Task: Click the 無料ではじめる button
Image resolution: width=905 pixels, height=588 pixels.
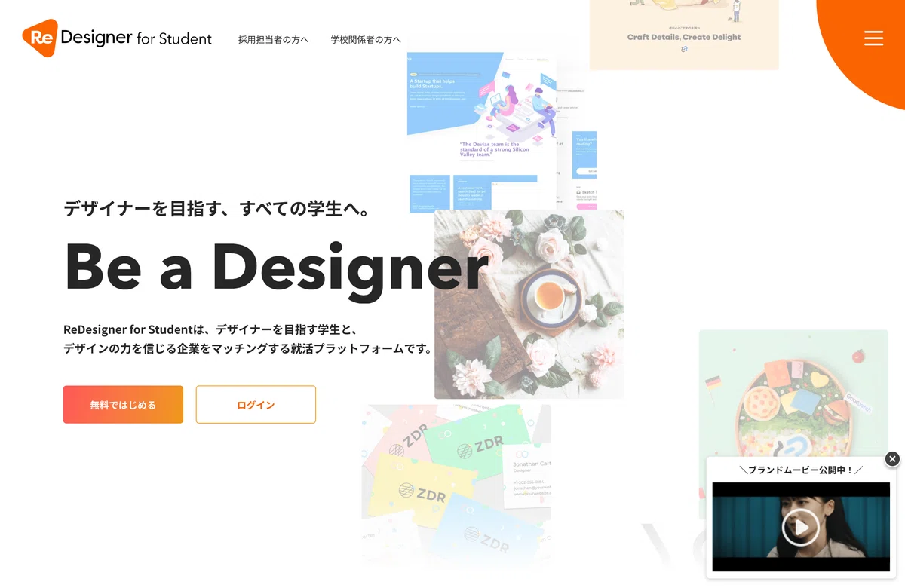Action: (x=123, y=405)
